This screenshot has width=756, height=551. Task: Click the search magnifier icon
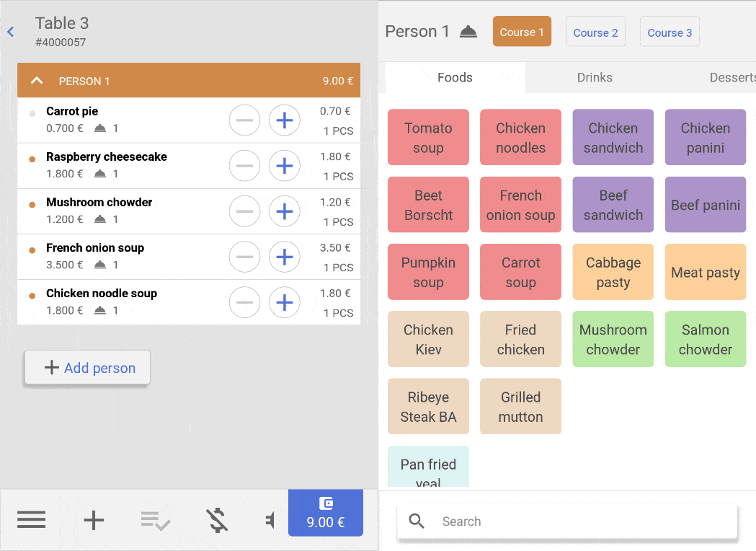[417, 521]
